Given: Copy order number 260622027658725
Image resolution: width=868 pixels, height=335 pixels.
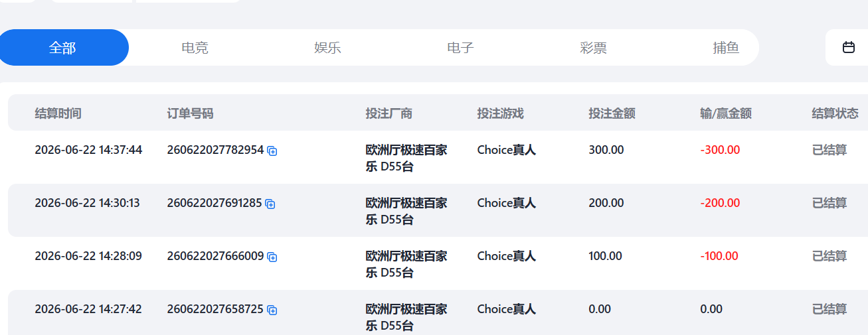Looking at the screenshot, I should pos(272,310).
